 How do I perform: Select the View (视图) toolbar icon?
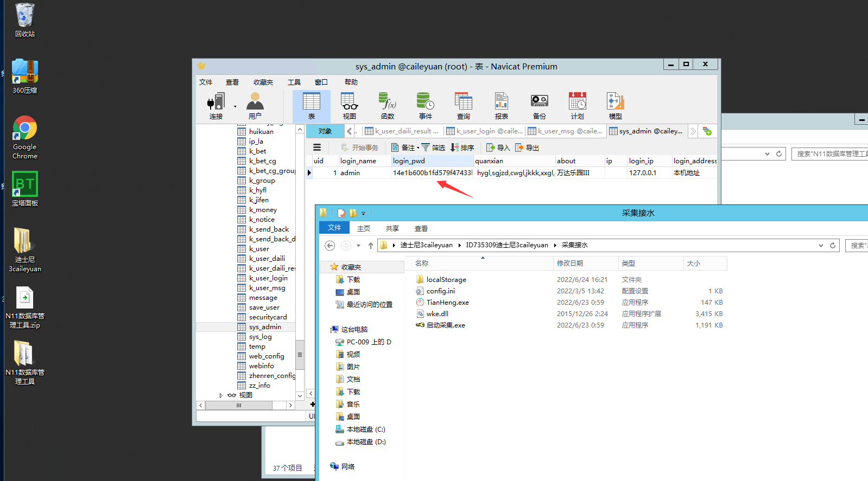coord(349,106)
